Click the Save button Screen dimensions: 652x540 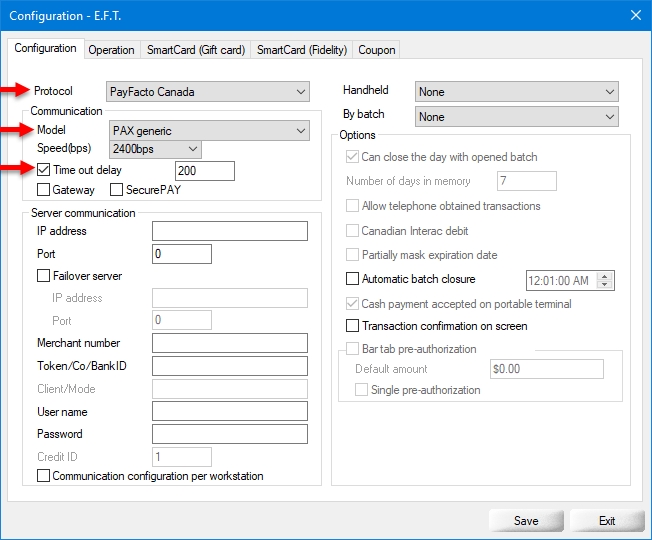525,521
